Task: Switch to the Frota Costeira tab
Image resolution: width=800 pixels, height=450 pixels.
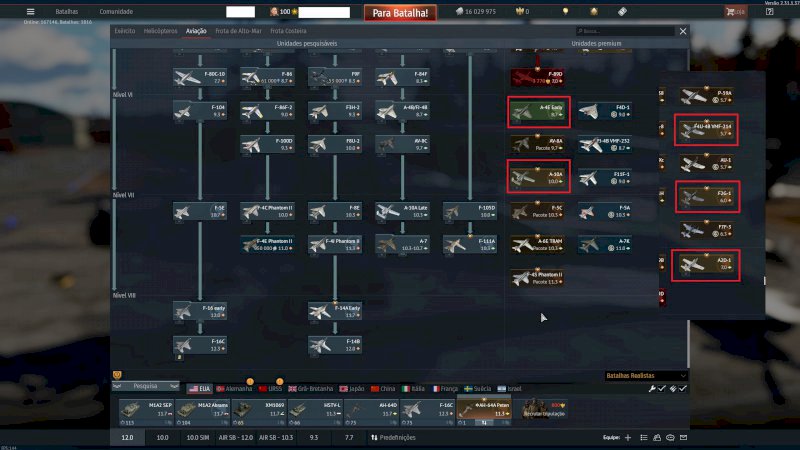Action: [288, 31]
